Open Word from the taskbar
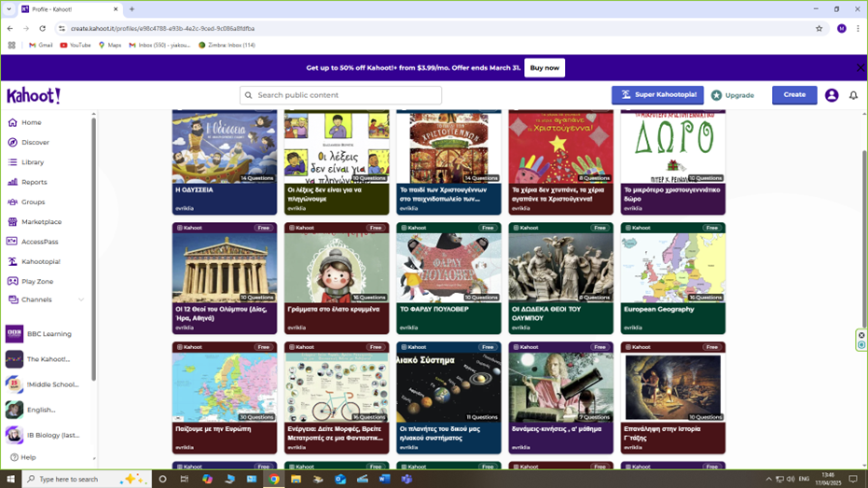 point(385,480)
